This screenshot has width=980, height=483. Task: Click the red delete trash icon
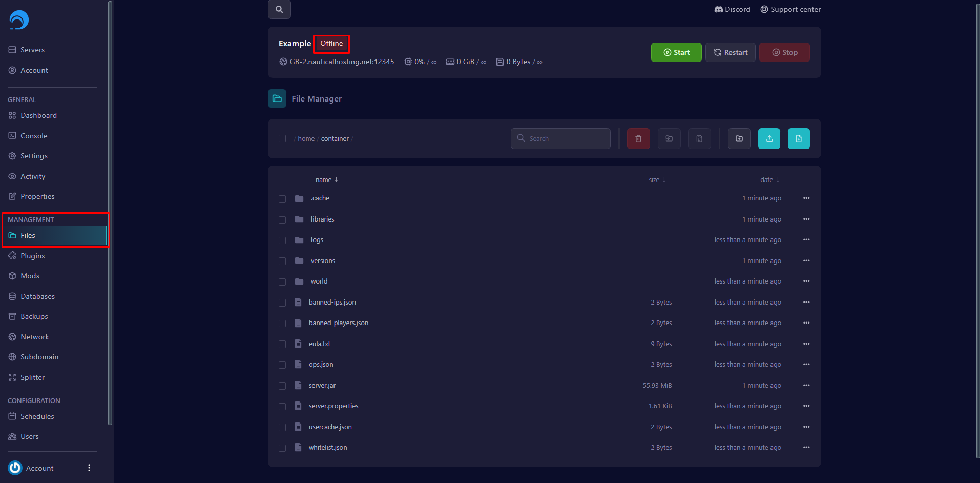638,138
